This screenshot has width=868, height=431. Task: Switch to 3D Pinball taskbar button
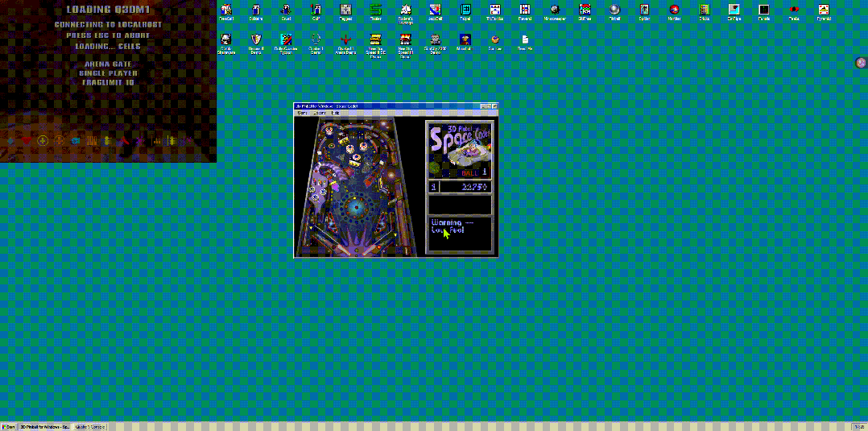point(45,427)
